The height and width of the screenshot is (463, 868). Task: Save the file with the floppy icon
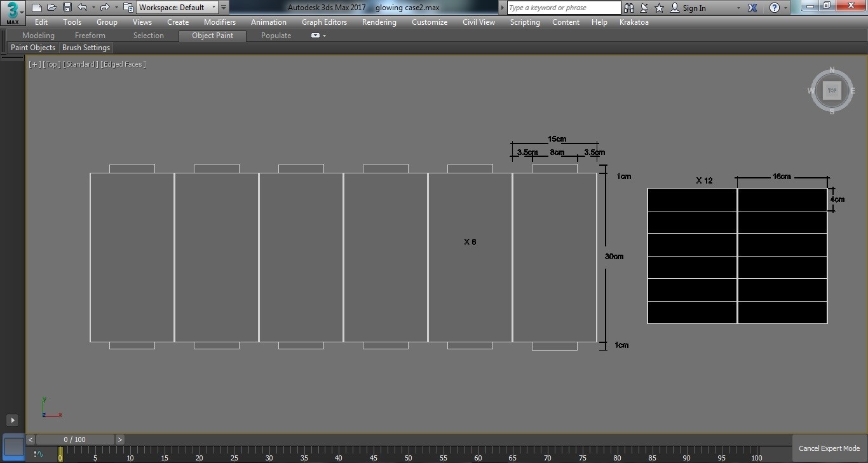(67, 8)
